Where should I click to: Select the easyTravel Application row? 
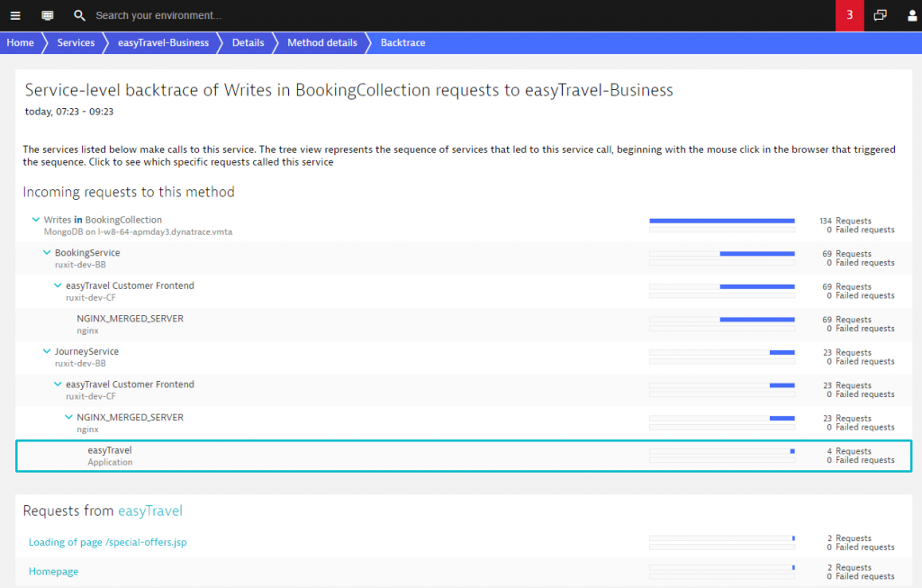464,456
